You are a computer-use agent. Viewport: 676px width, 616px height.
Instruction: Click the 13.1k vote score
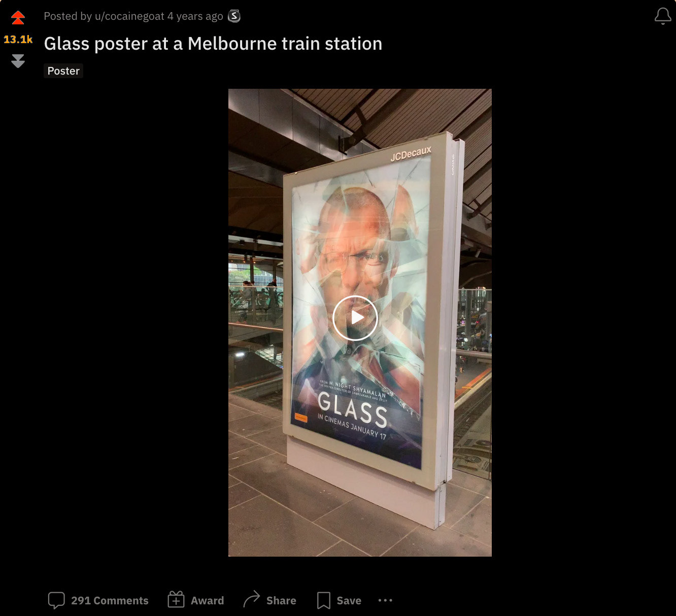point(18,40)
